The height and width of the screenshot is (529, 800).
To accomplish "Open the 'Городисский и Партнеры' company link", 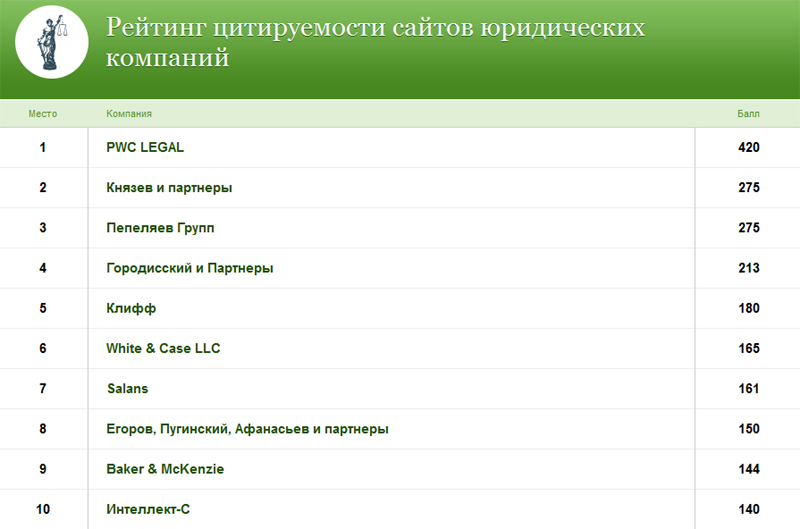I will click(x=190, y=268).
